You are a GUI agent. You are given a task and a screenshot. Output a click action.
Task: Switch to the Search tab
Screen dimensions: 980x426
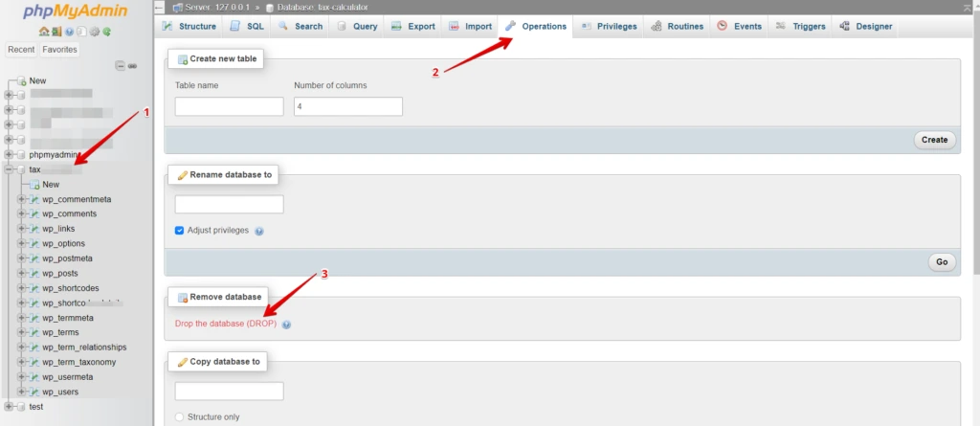(x=301, y=26)
